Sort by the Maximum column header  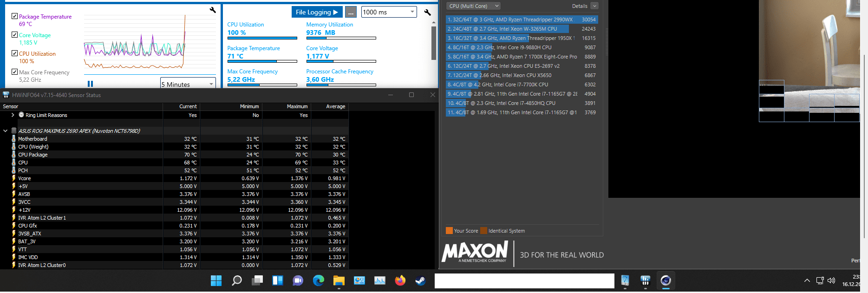pyautogui.click(x=287, y=106)
